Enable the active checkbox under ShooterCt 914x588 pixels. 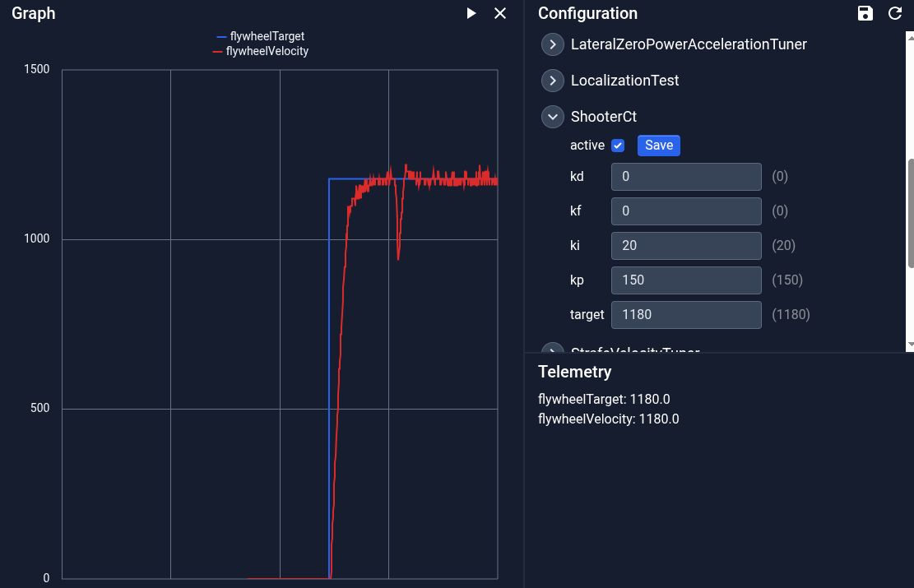pyautogui.click(x=618, y=145)
